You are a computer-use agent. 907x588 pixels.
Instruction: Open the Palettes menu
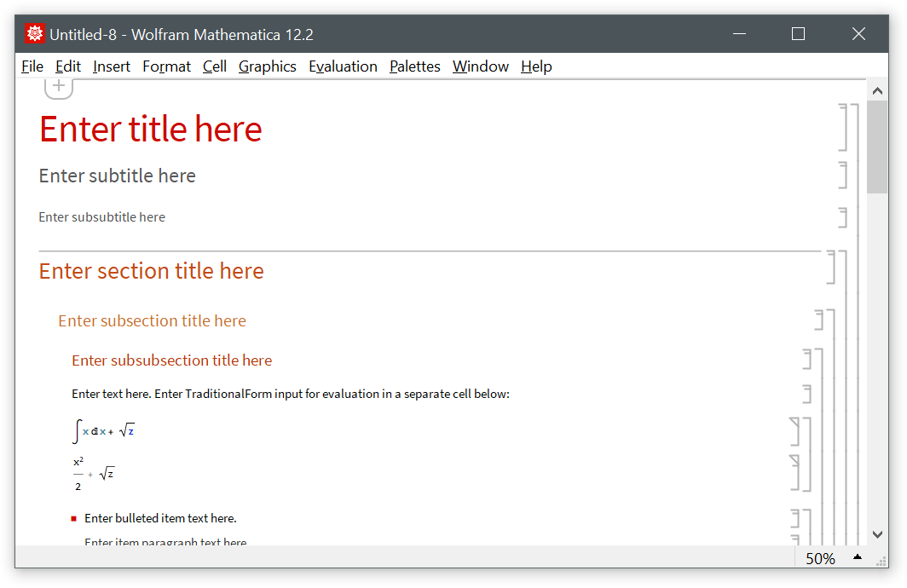[415, 66]
